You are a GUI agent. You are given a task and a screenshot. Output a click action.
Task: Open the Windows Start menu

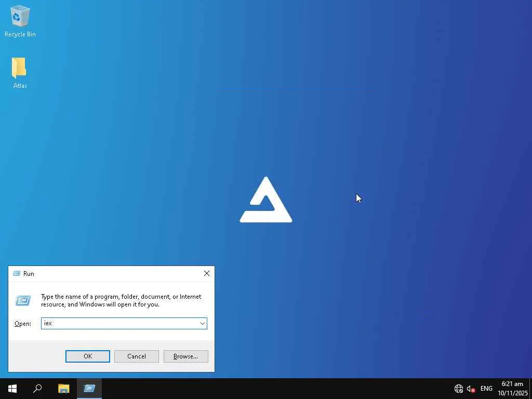pos(12,389)
